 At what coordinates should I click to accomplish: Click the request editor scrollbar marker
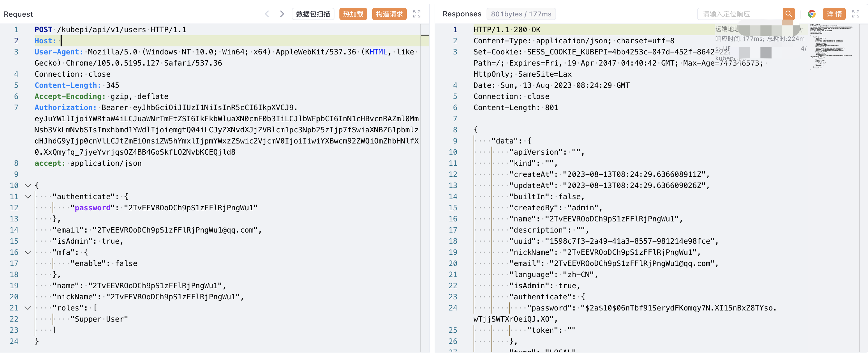click(x=424, y=35)
